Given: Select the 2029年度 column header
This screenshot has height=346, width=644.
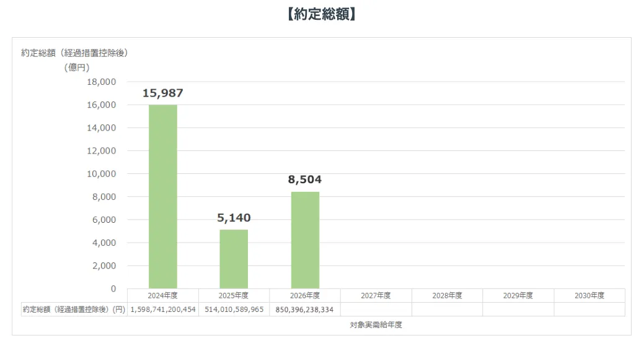Looking at the screenshot, I should [518, 296].
